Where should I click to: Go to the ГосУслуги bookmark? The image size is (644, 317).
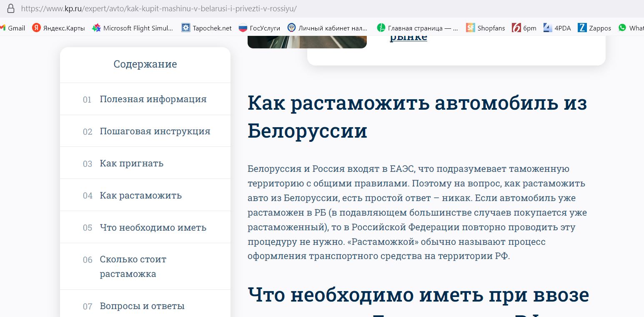259,28
